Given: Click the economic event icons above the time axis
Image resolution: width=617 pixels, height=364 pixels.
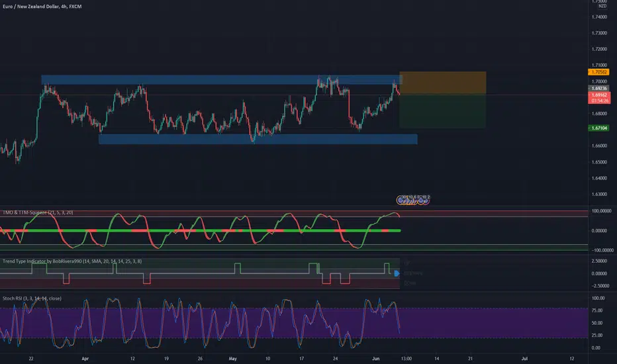Looking at the screenshot, I should click(x=413, y=198).
